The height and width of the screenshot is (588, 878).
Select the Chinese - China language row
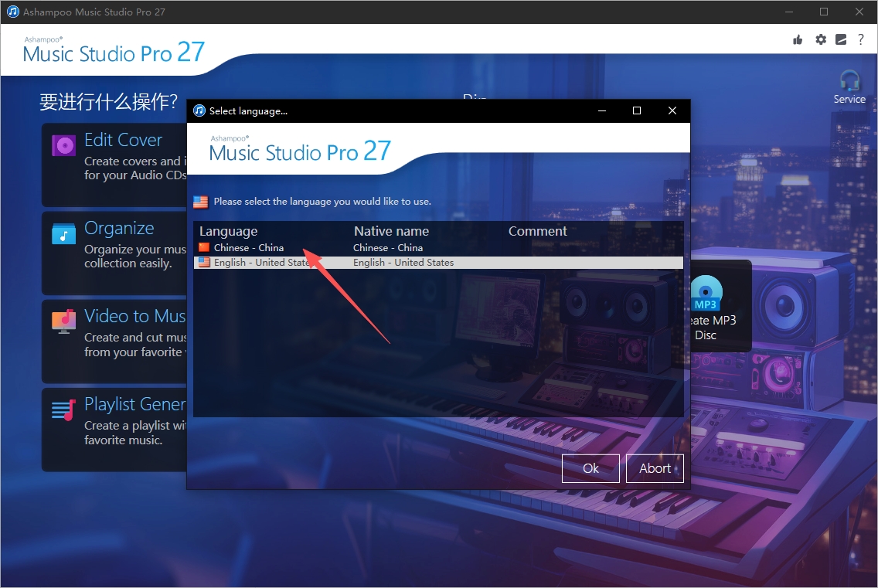(438, 247)
